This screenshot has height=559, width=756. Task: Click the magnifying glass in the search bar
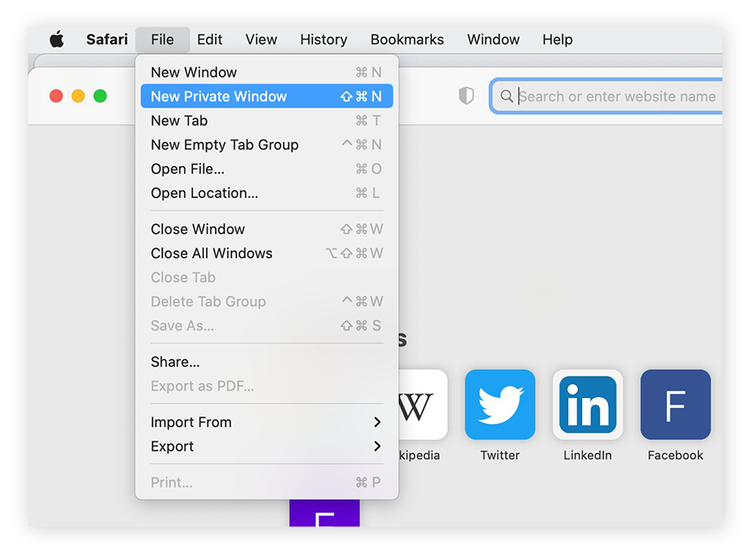(507, 96)
